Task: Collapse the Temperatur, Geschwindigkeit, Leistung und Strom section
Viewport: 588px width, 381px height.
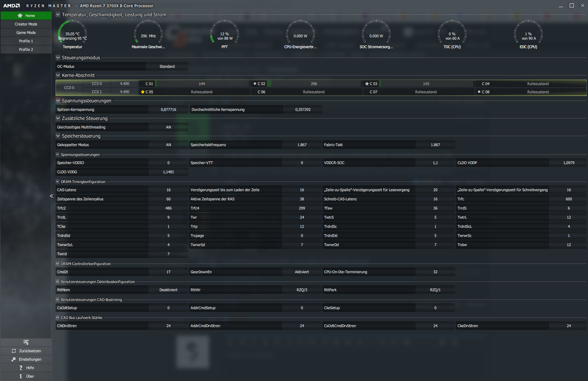Action: click(x=58, y=15)
